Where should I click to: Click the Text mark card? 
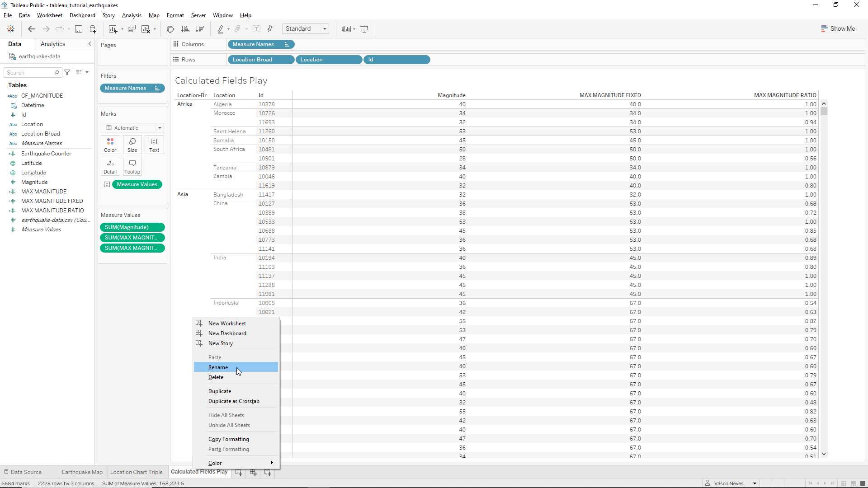click(x=154, y=145)
